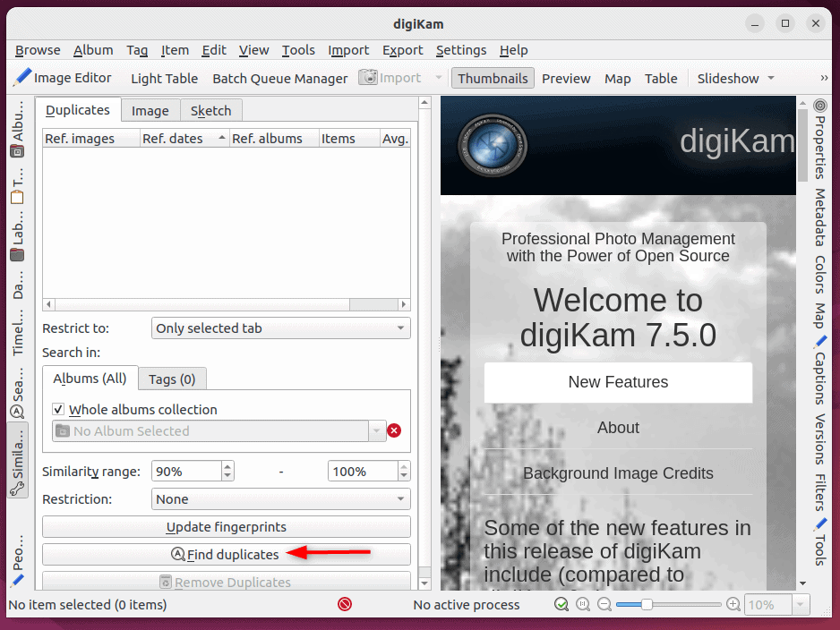Open the People left sidebar tab
Screen dimensions: 840x630
point(18,560)
